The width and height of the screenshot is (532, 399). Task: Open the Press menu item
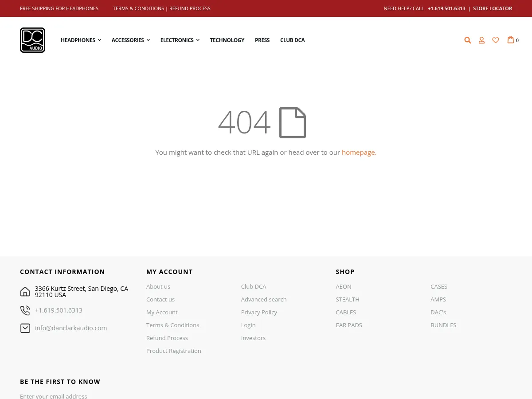tap(262, 40)
